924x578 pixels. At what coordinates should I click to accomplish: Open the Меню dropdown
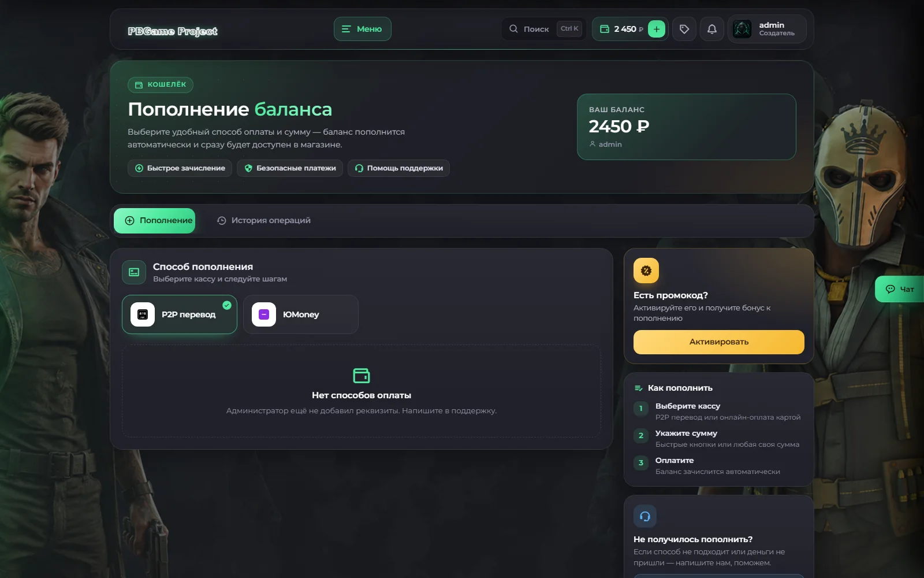coord(362,29)
